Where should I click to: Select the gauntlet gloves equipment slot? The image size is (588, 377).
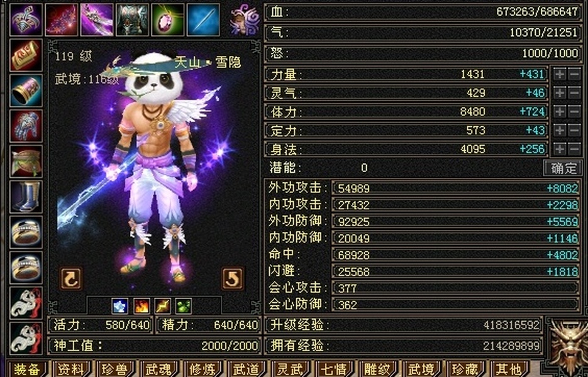coord(26,126)
